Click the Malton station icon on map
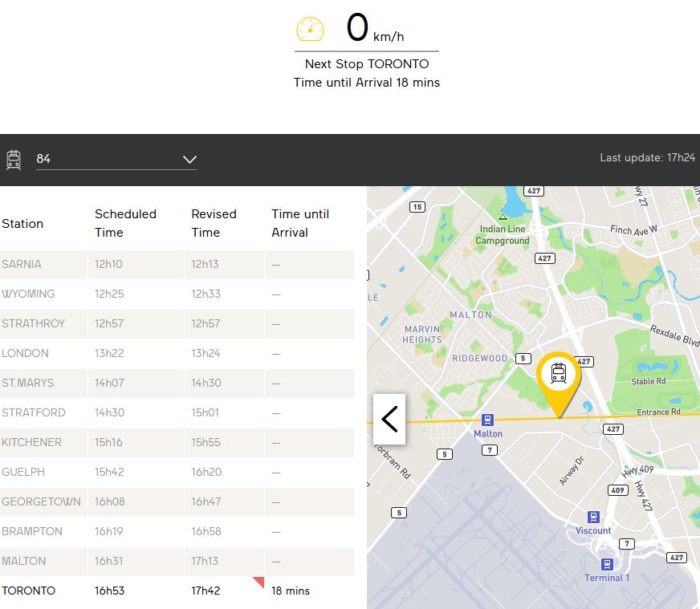700x609 pixels. [x=487, y=420]
